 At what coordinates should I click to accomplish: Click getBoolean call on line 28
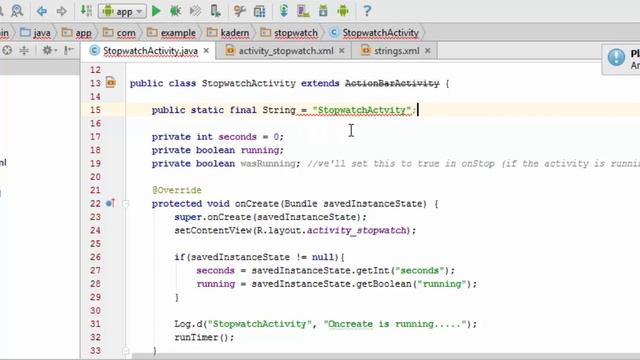[x=383, y=284]
